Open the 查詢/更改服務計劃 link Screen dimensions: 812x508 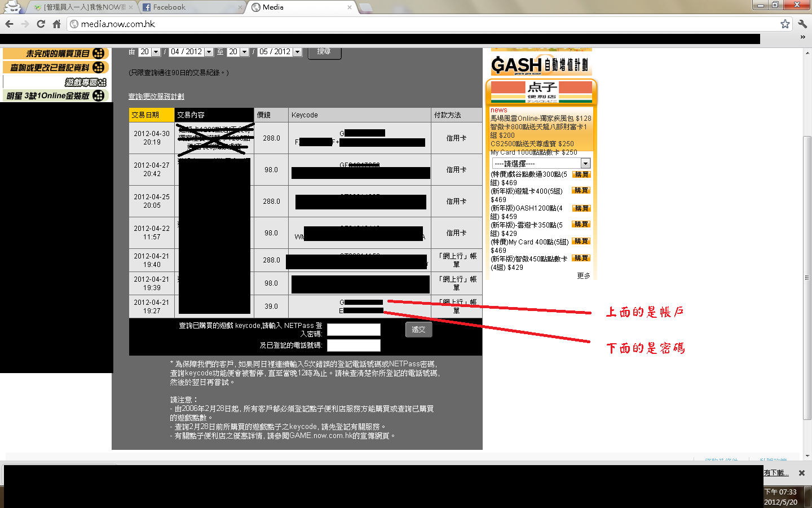coord(156,97)
